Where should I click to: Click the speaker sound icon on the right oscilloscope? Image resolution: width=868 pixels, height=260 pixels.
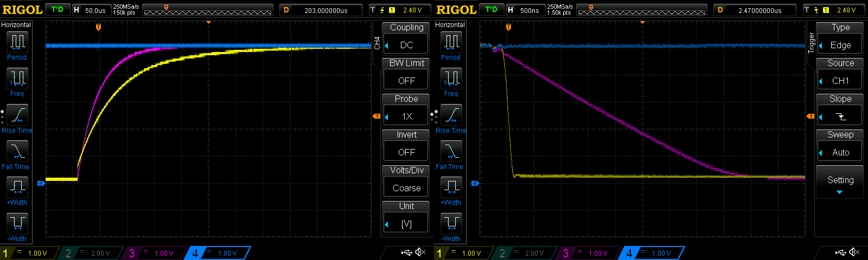click(x=854, y=252)
